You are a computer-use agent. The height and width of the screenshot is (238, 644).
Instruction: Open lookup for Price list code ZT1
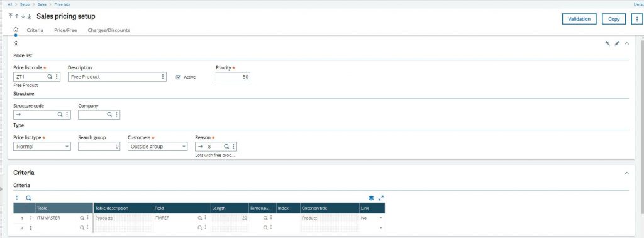tap(50, 77)
